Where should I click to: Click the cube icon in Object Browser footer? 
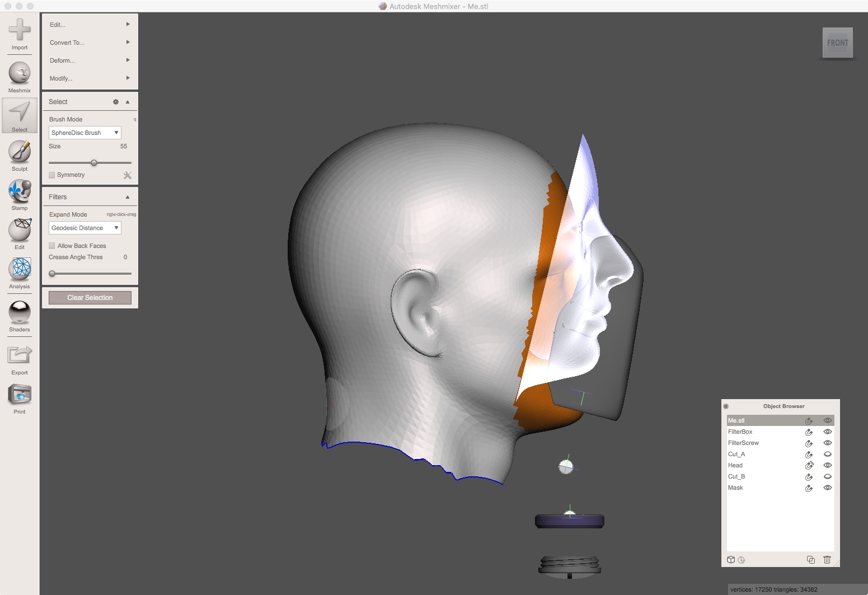731,560
